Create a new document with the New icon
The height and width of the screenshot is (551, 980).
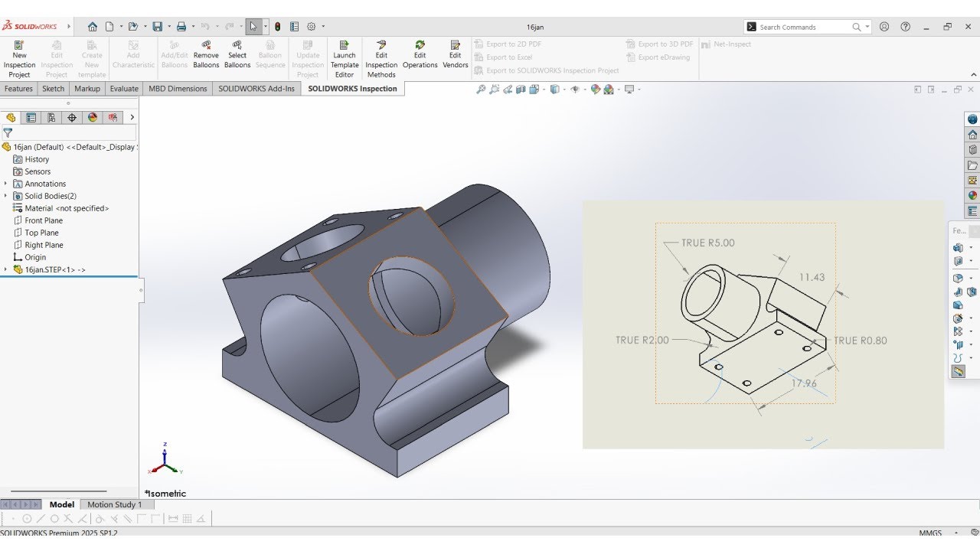(109, 27)
